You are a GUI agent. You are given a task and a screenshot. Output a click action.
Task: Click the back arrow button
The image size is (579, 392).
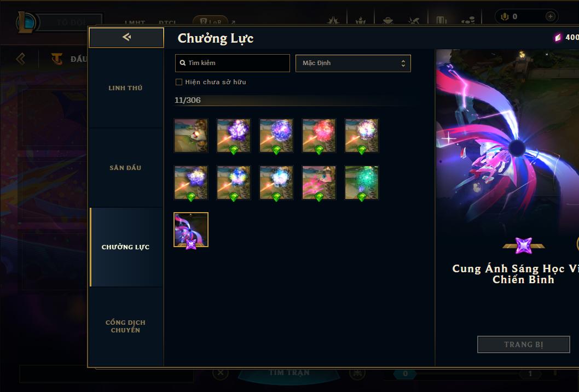[x=126, y=37]
